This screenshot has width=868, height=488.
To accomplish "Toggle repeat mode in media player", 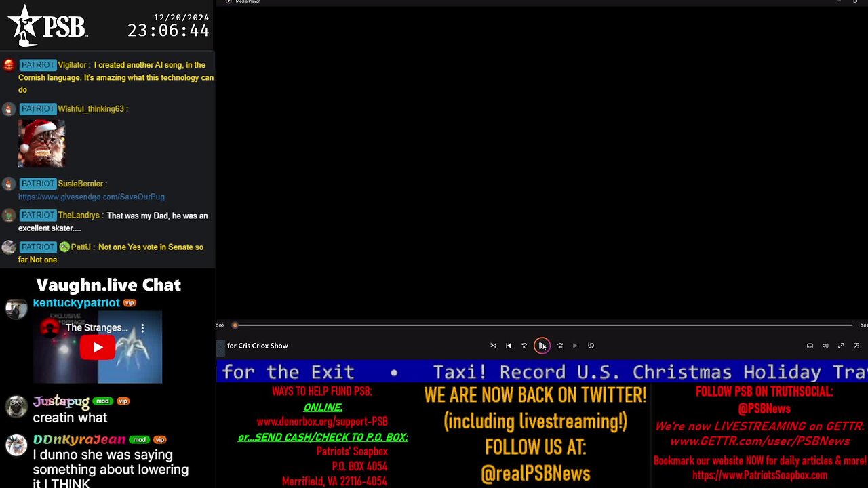I will click(591, 346).
